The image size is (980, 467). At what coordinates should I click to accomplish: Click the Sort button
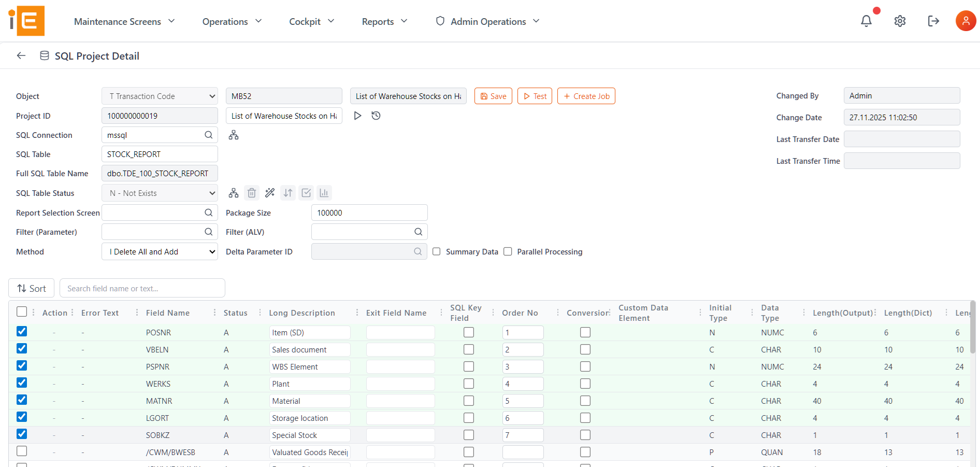31,288
